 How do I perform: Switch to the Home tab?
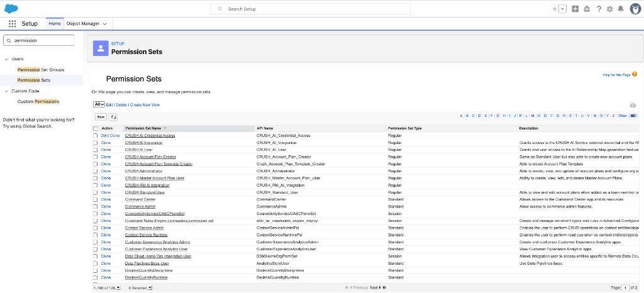55,24
